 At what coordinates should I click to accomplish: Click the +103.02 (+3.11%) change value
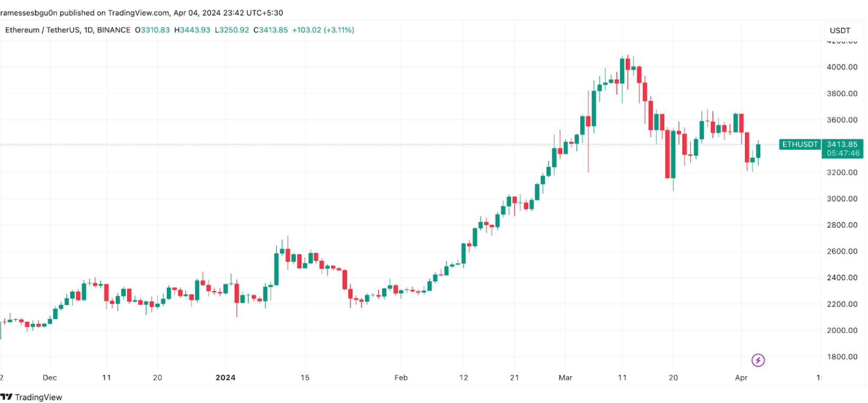click(x=323, y=30)
